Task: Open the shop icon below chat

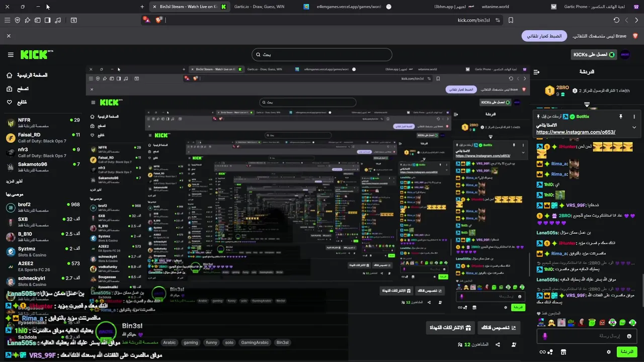Action: [x=563, y=352]
